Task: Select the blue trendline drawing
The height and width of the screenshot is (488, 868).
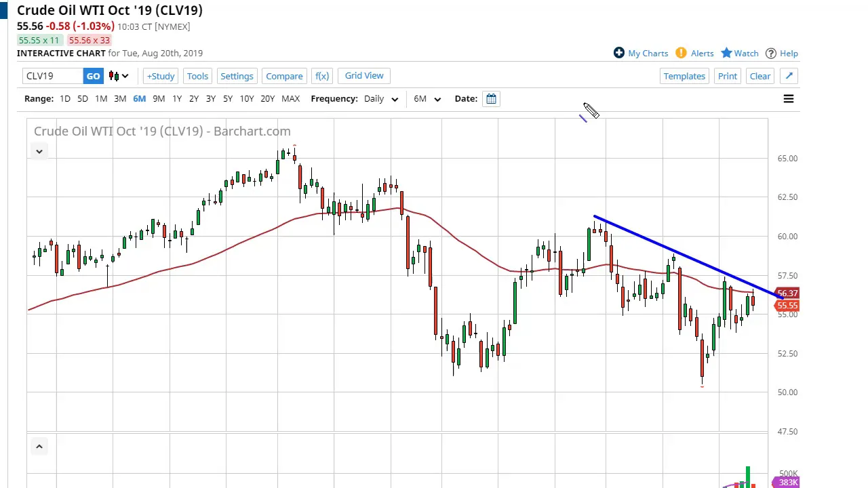Action: (688, 257)
